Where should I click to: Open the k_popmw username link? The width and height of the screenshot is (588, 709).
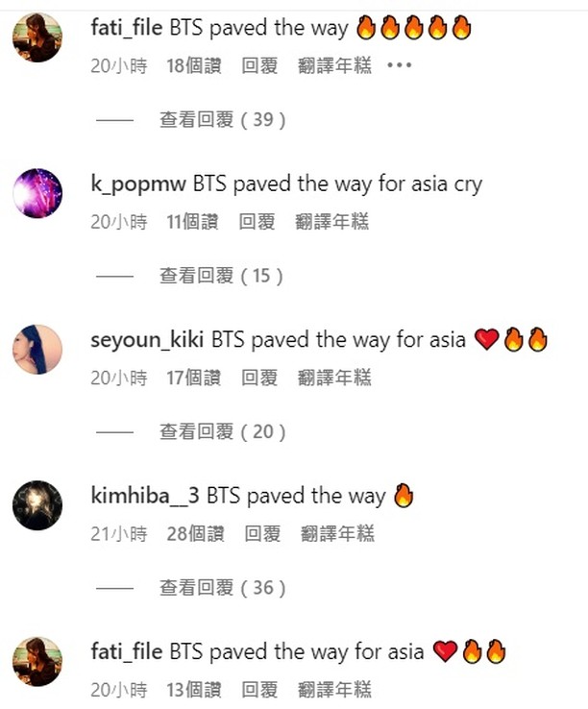138,184
